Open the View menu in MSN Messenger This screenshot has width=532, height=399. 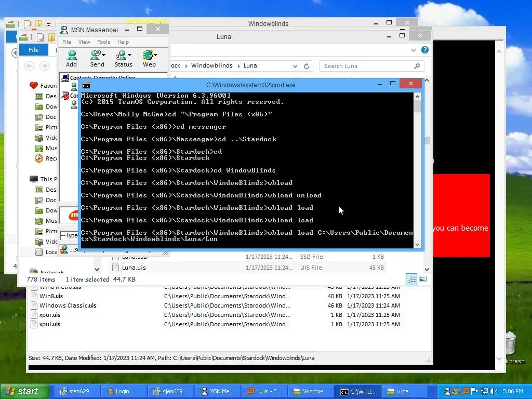coord(84,42)
